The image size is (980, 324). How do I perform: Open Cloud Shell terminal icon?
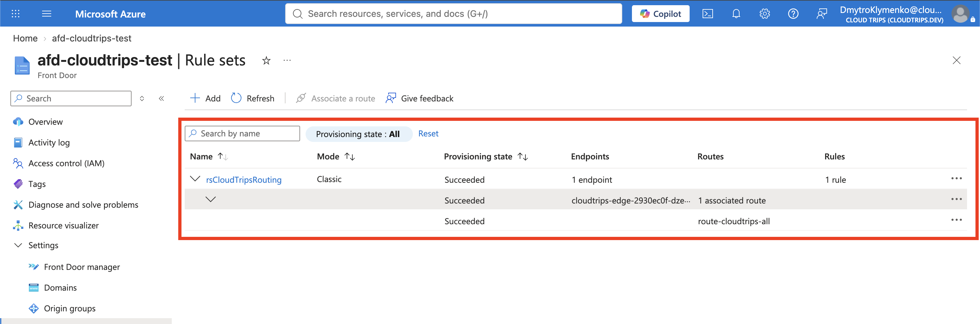click(x=707, y=14)
